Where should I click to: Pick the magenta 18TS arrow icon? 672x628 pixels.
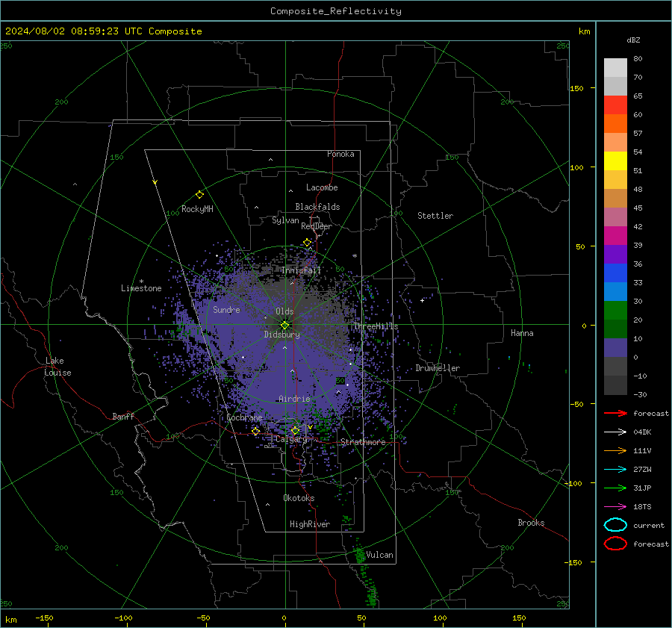[x=615, y=507]
